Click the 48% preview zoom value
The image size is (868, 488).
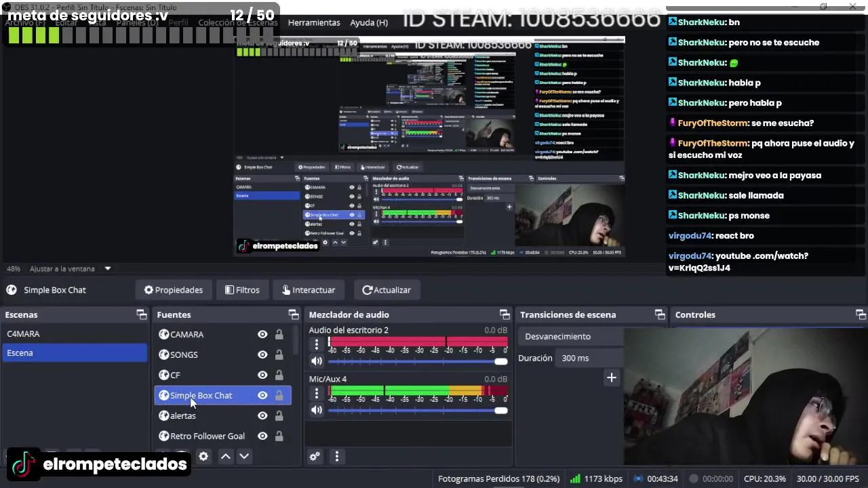pos(14,268)
